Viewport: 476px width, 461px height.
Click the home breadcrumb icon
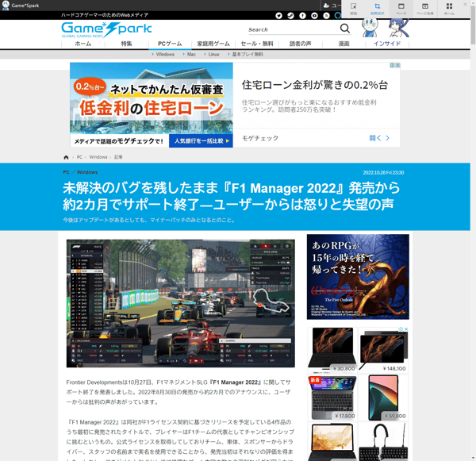click(x=66, y=157)
